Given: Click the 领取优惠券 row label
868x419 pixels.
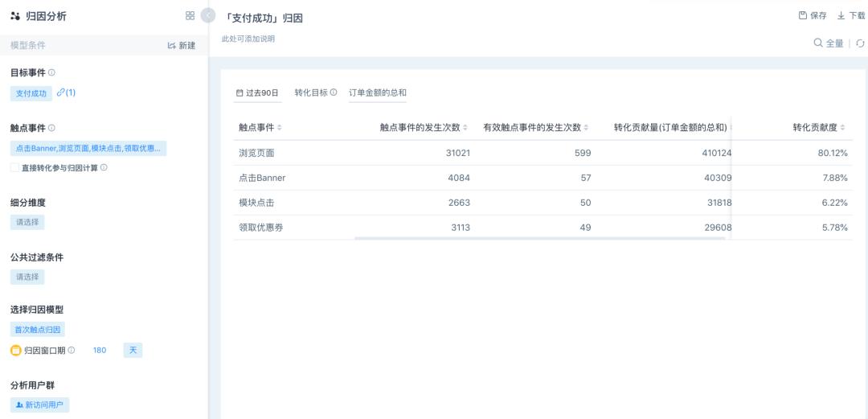Looking at the screenshot, I should click(x=260, y=228).
